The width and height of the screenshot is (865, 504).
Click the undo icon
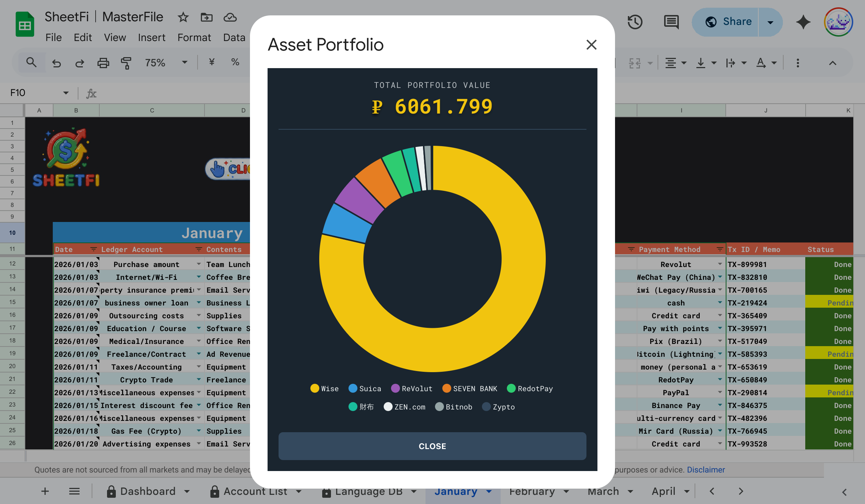pos(56,63)
